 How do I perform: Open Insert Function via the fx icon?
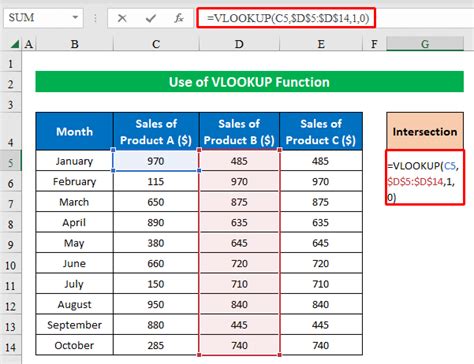coord(179,18)
